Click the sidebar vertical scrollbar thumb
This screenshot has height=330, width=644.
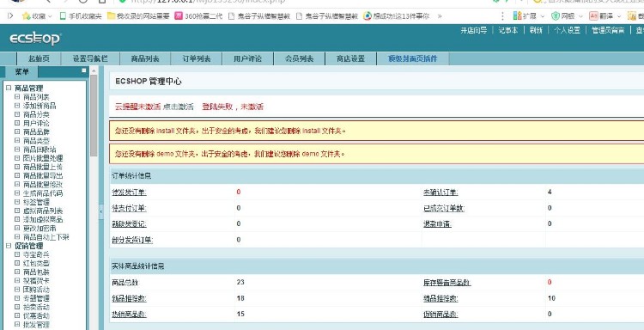coord(94,116)
